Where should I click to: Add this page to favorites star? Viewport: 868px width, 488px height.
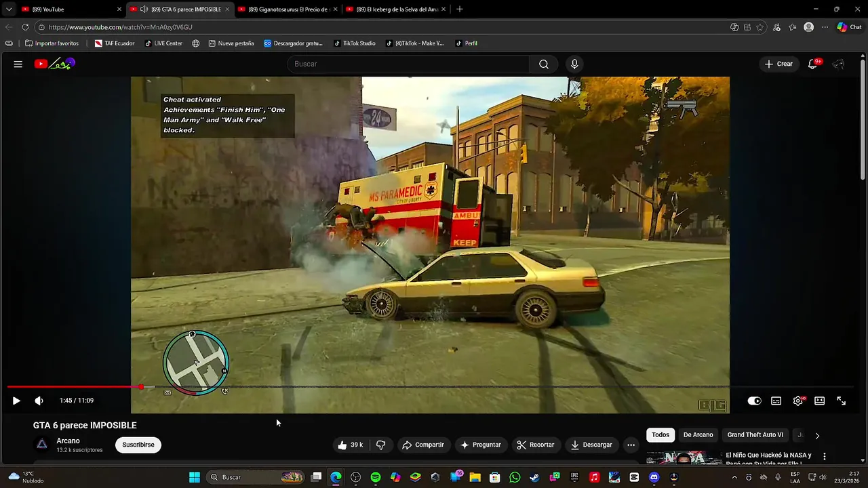point(760,27)
